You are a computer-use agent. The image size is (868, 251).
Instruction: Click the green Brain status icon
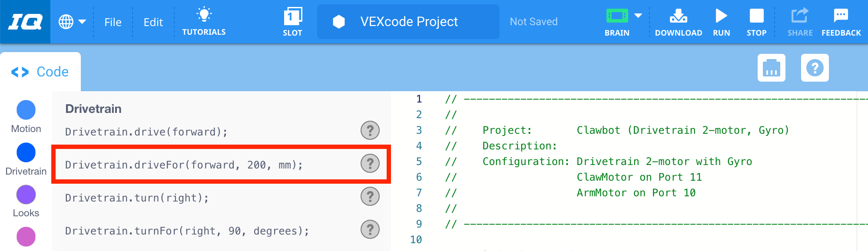point(617,16)
